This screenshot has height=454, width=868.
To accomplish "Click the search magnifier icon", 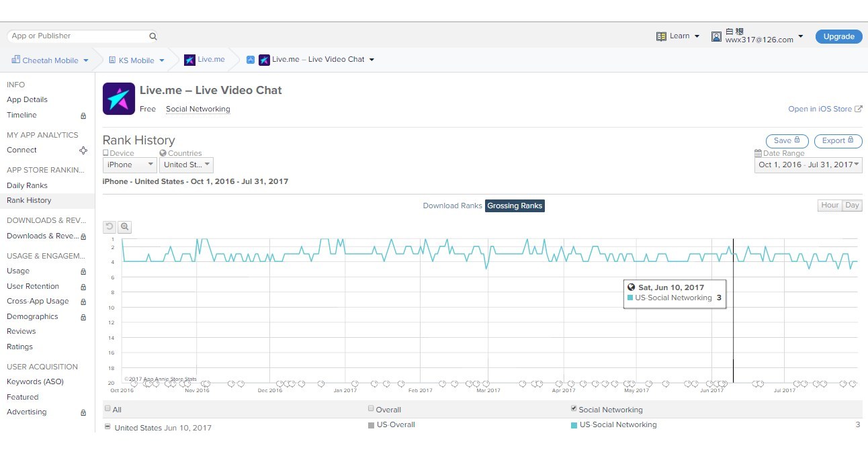I will point(153,36).
